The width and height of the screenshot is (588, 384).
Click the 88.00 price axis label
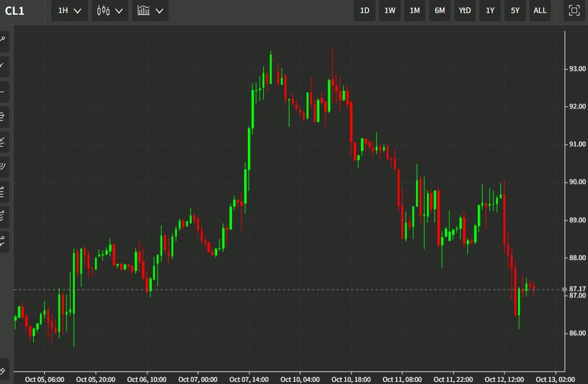[577, 258]
